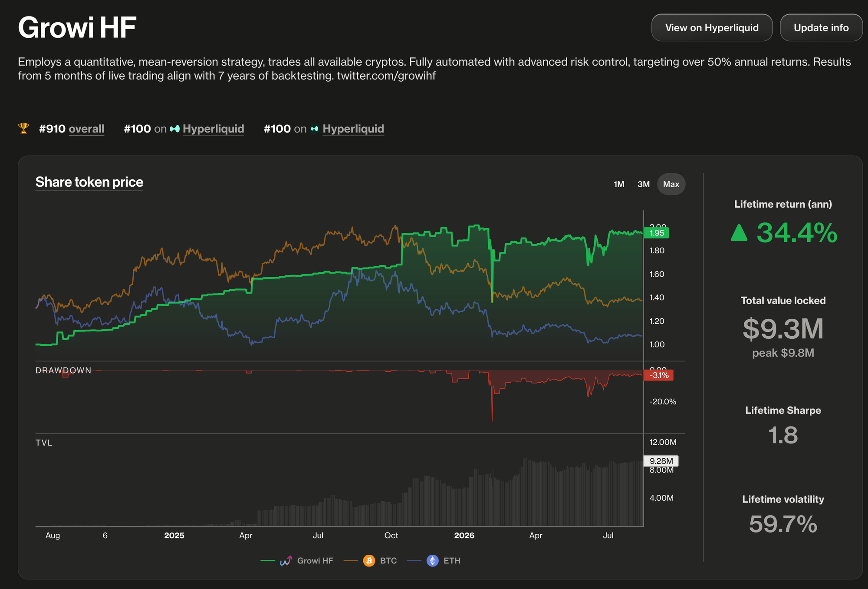Switch the chart range to 1M
The image size is (868, 589).
point(619,184)
